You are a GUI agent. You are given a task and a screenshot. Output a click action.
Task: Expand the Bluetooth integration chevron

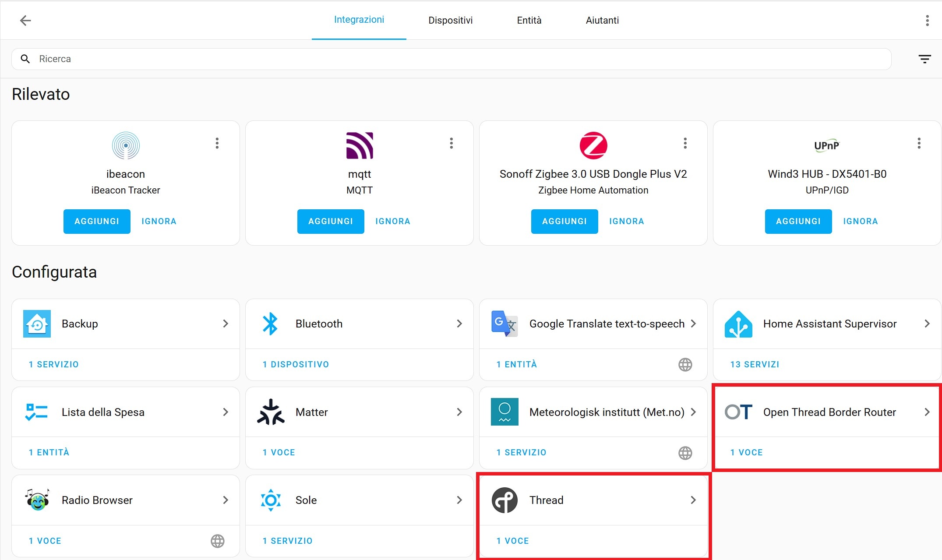(459, 324)
